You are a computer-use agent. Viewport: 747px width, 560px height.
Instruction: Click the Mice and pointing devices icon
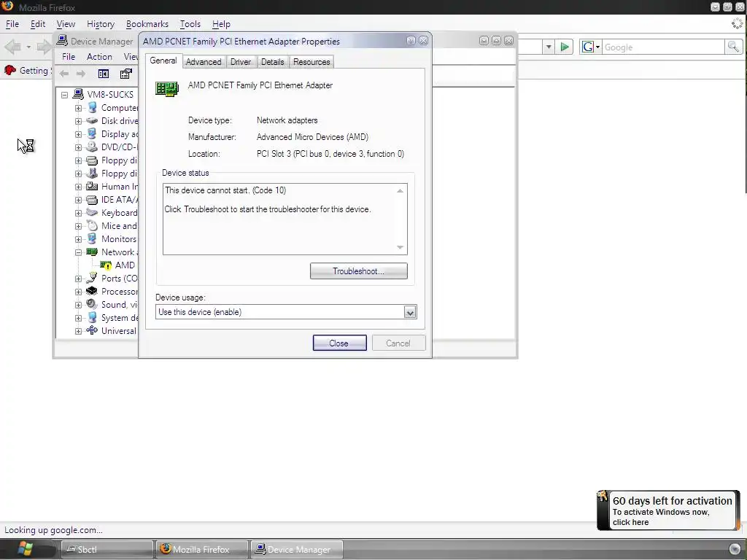(92, 226)
